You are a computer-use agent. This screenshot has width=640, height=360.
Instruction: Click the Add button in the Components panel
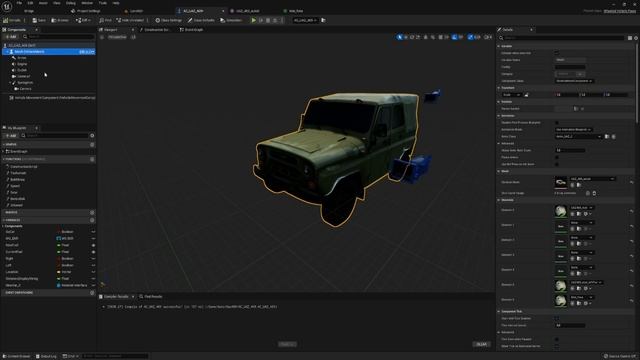click(x=11, y=37)
